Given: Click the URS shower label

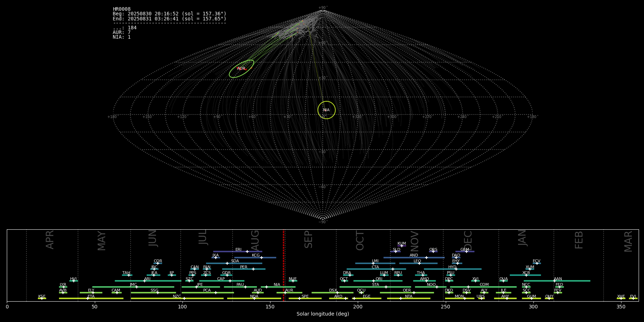Looking at the screenshot, I should coord(480,297).
